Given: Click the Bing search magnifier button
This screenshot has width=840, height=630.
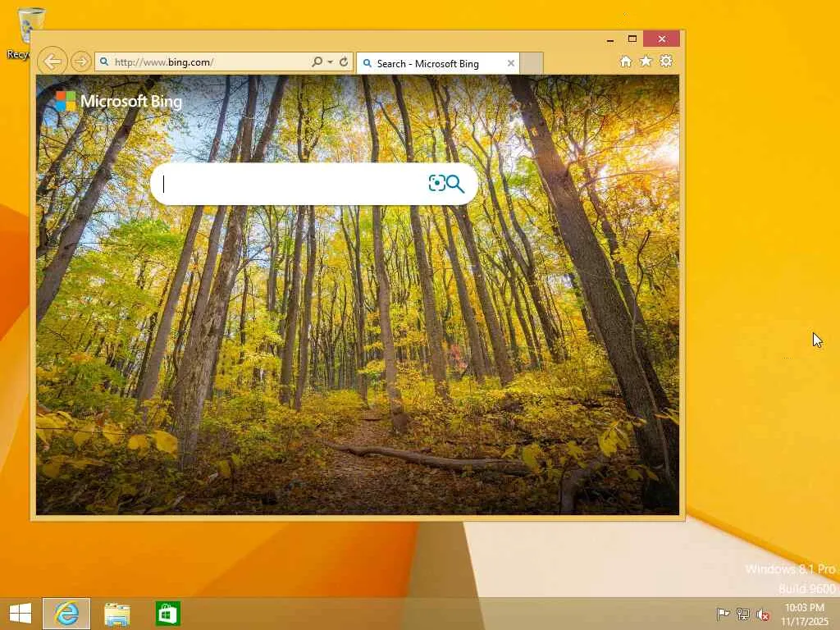Looking at the screenshot, I should click(455, 184).
